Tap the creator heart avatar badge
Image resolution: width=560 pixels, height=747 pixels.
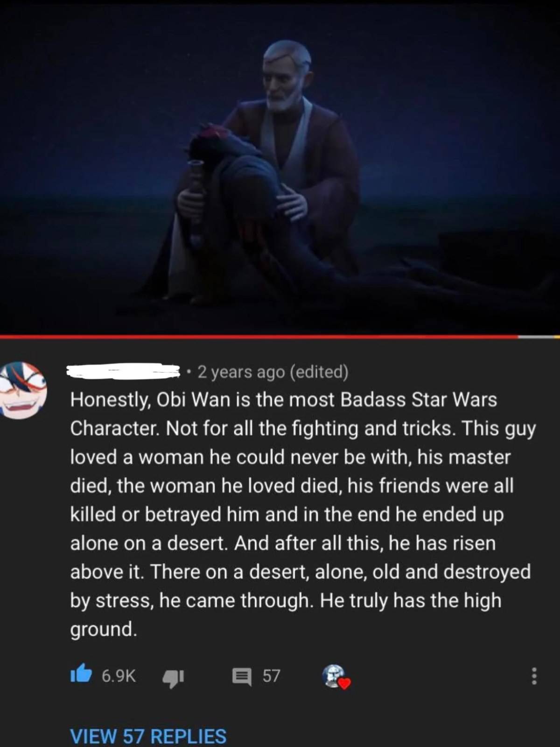click(x=335, y=676)
